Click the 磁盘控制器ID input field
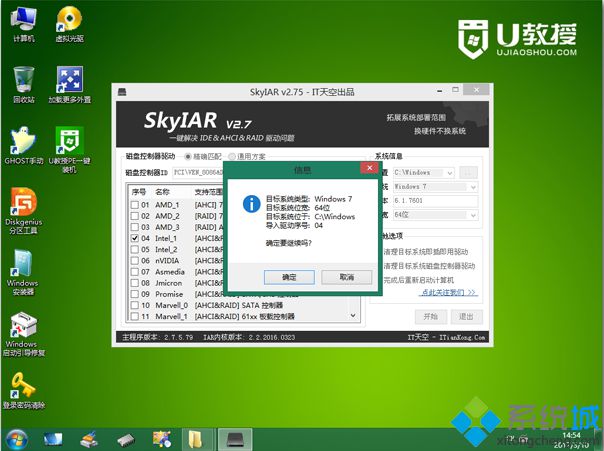This screenshot has height=451, width=604. coord(198,173)
